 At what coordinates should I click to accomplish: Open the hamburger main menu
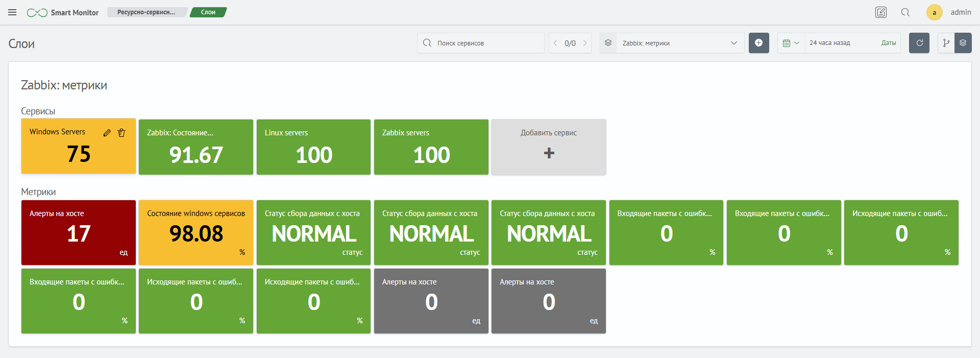(x=12, y=12)
